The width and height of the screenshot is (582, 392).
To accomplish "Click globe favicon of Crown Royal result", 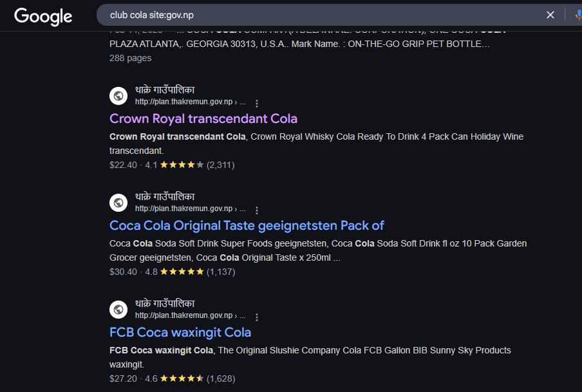I will [x=118, y=96].
